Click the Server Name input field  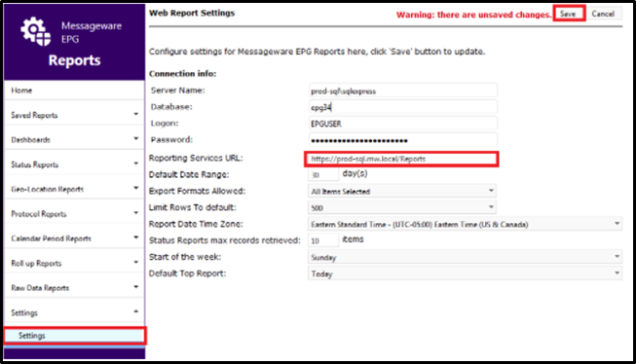(x=402, y=91)
